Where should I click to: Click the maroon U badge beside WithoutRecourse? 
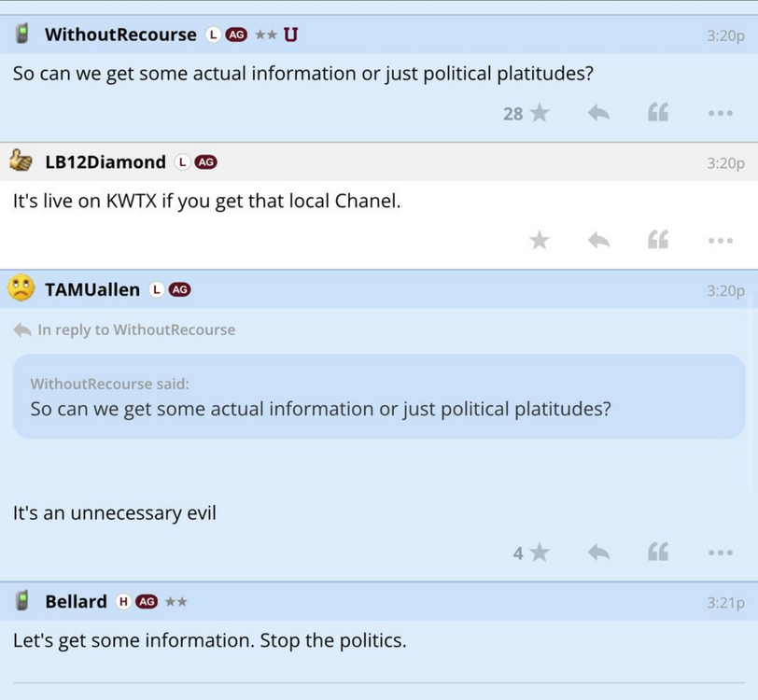tap(290, 35)
